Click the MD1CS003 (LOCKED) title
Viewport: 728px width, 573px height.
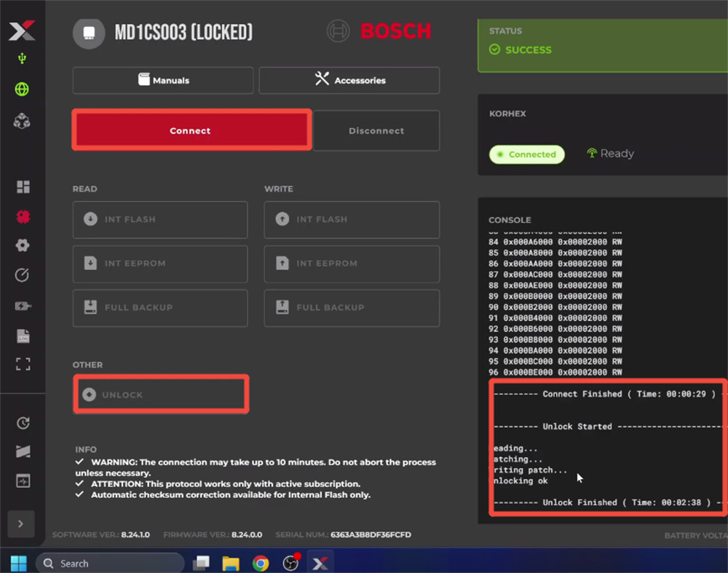(x=184, y=32)
